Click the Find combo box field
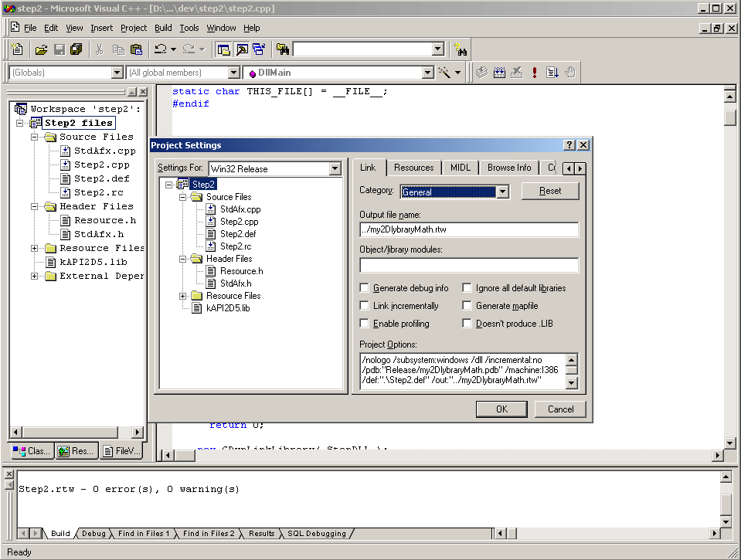Viewport: 741px width, 560px height. [363, 49]
